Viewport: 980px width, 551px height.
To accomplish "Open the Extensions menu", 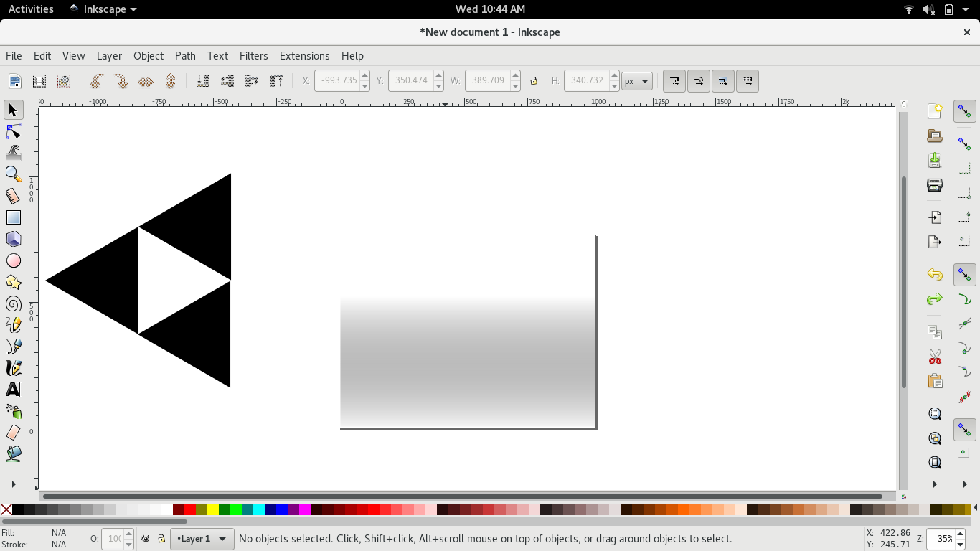I will coord(304,55).
